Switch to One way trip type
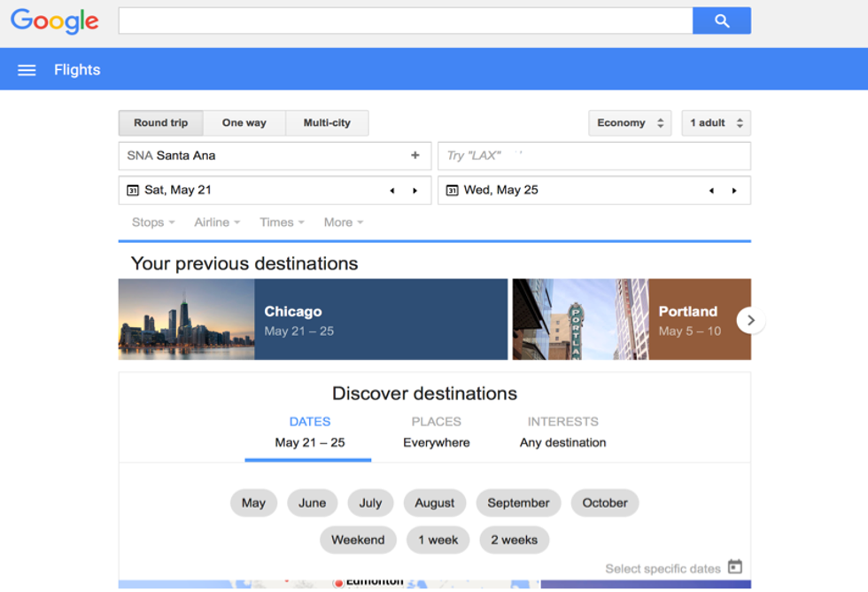Screen dimensions: 868x592 (x=244, y=123)
